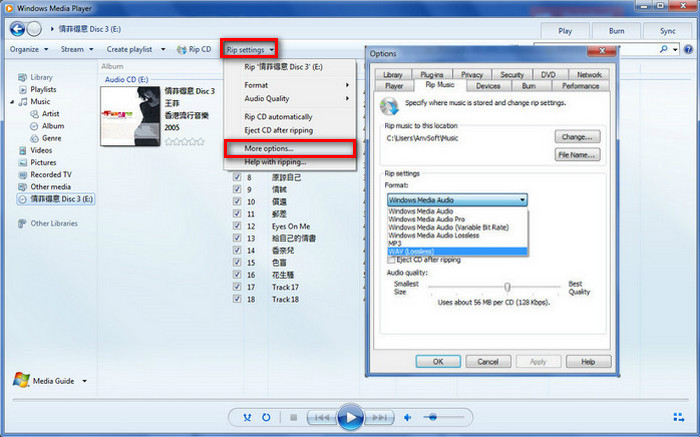
Task: Click the Audio quality slider handle
Action: (x=507, y=287)
